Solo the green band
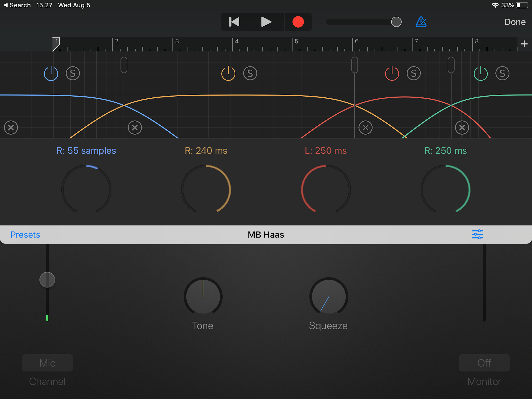This screenshot has width=532, height=399. 502,73
